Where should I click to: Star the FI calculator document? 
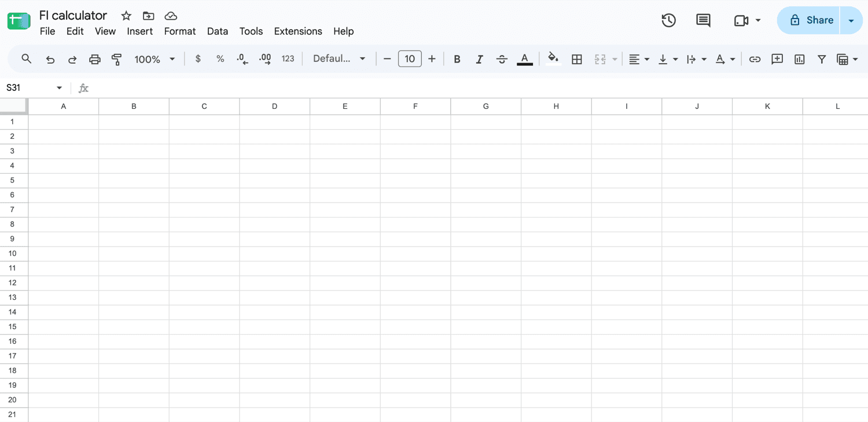click(126, 16)
